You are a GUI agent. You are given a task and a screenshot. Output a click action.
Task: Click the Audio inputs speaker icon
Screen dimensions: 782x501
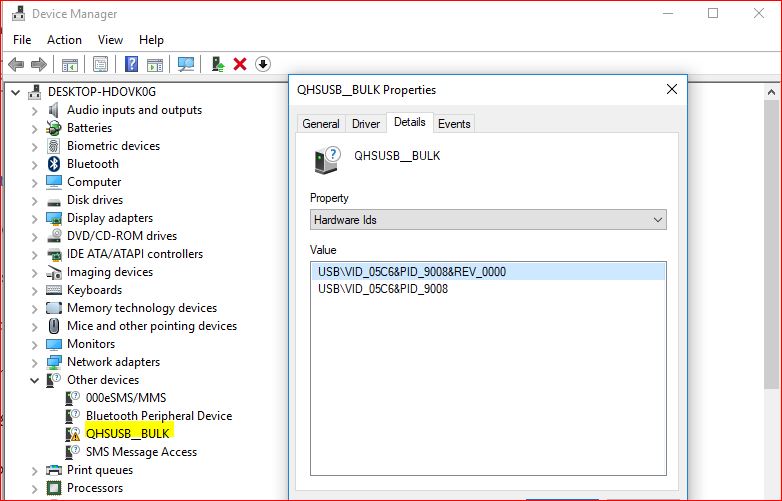coord(54,110)
